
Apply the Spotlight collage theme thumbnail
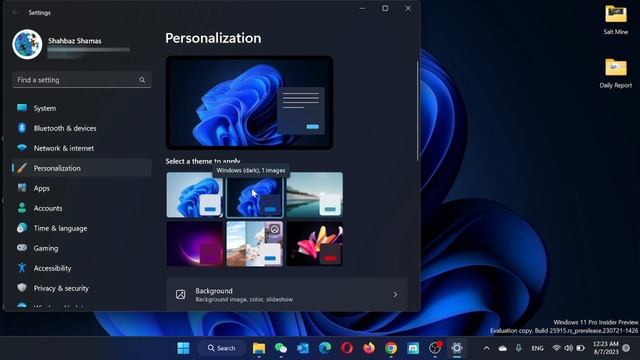click(255, 244)
